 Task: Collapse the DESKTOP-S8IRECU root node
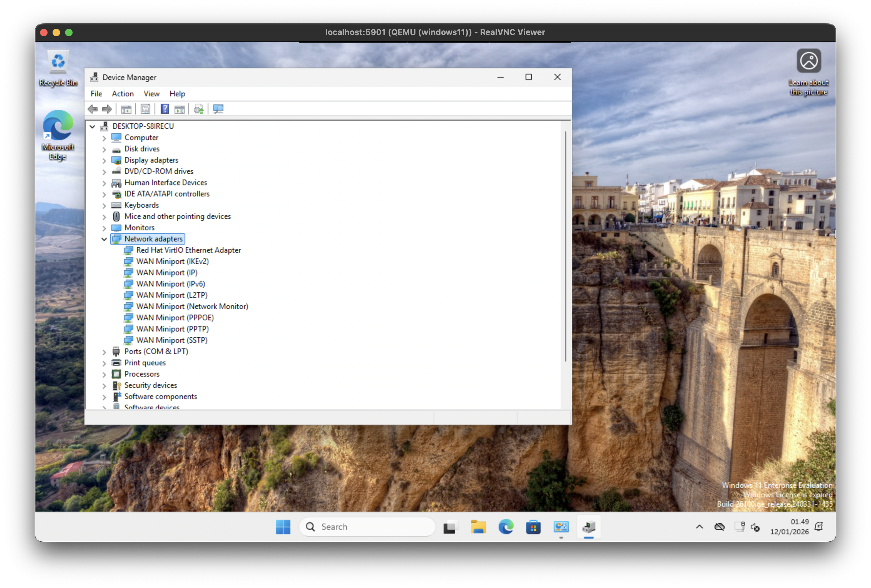[x=92, y=126]
